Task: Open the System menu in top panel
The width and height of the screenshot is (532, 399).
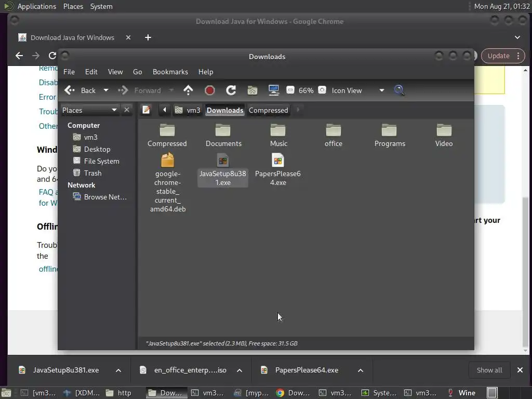Action: [101, 6]
